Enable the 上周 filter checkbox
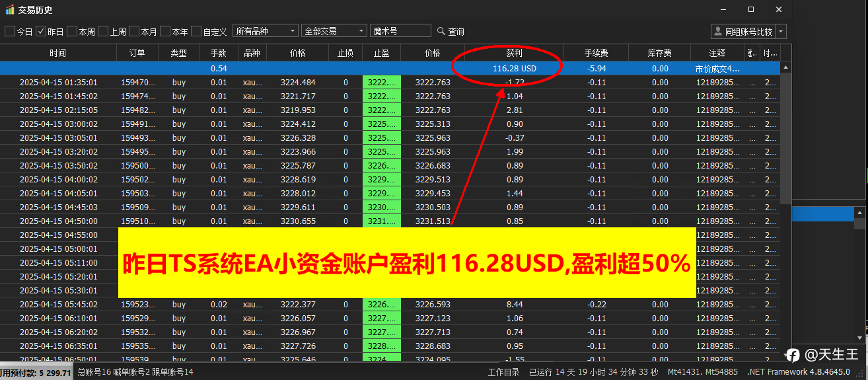This screenshot has height=380, width=868. pos(103,31)
